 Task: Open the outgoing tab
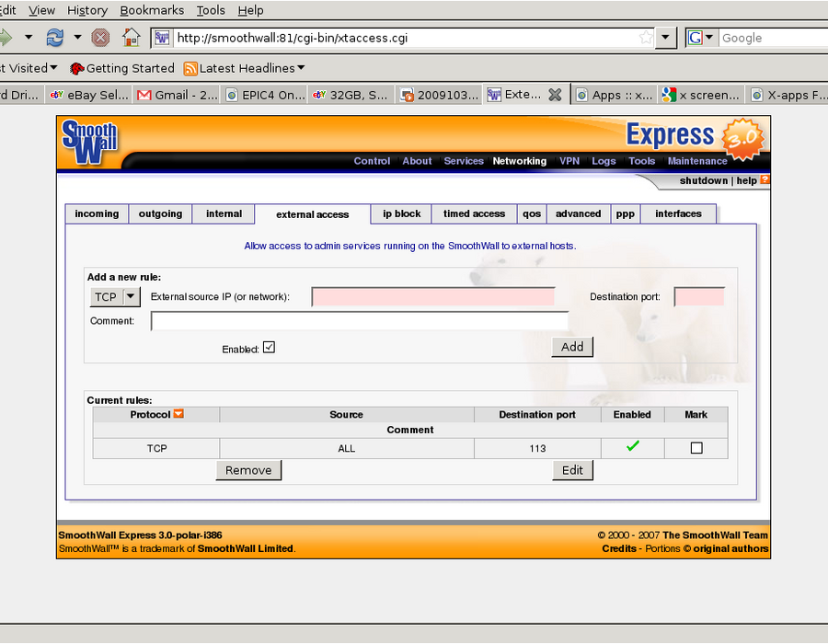tap(160, 213)
